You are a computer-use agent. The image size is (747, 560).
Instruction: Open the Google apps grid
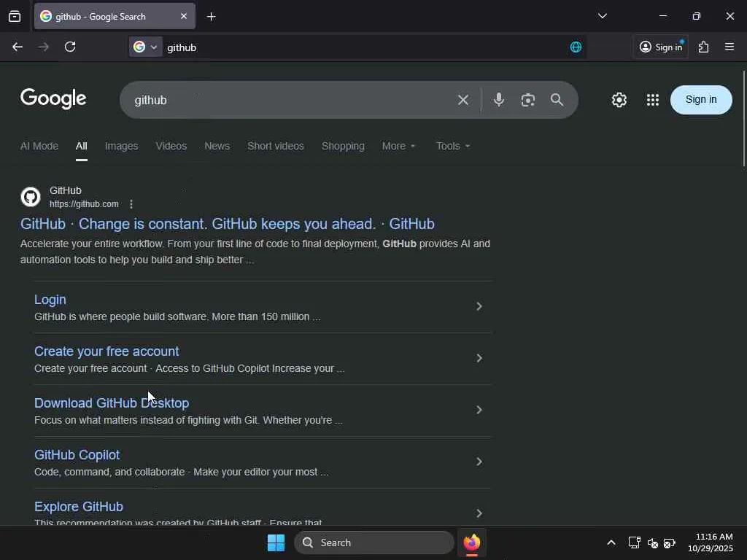click(653, 100)
